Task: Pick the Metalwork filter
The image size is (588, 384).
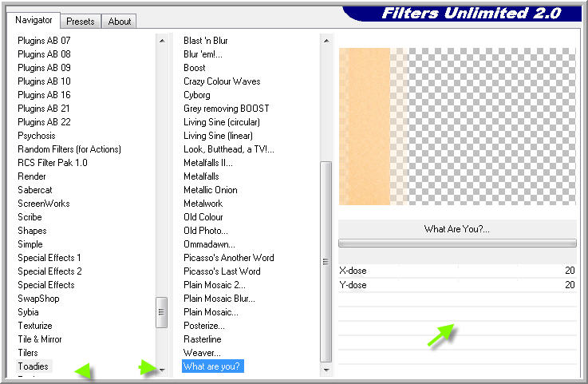Action: tap(203, 204)
